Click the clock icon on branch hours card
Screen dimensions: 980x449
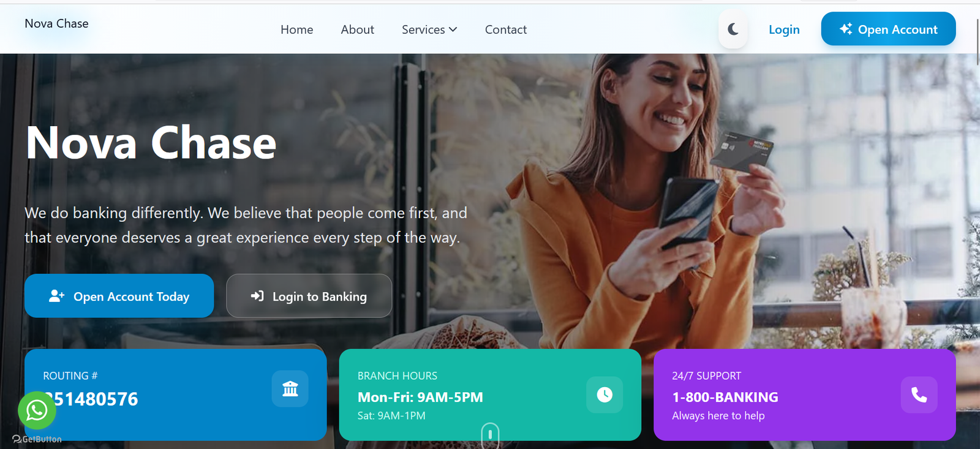[605, 394]
